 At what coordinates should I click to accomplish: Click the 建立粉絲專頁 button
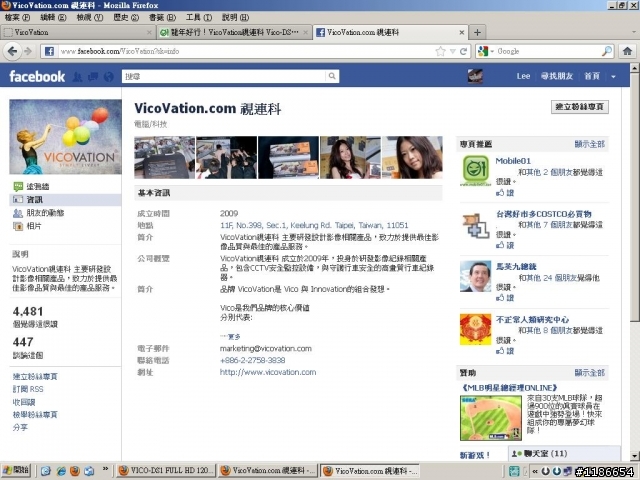[580, 107]
